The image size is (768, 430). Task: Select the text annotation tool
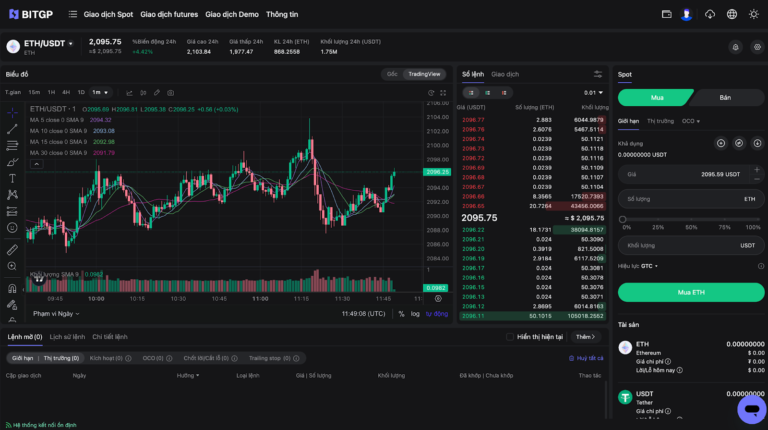click(x=12, y=179)
